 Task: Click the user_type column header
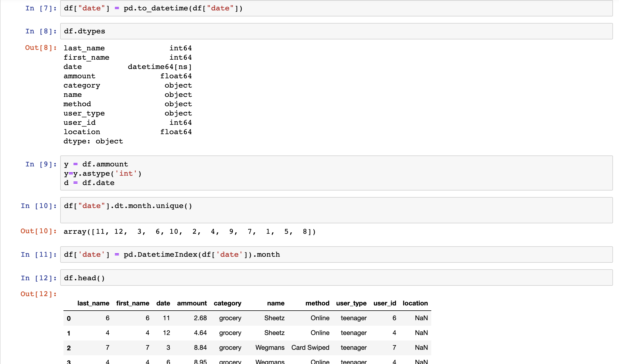(x=351, y=303)
